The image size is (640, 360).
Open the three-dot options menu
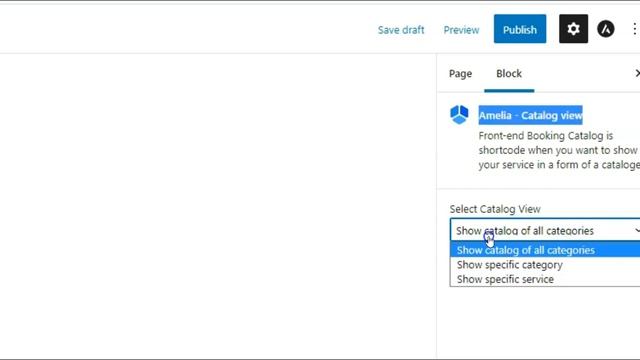coord(634,29)
